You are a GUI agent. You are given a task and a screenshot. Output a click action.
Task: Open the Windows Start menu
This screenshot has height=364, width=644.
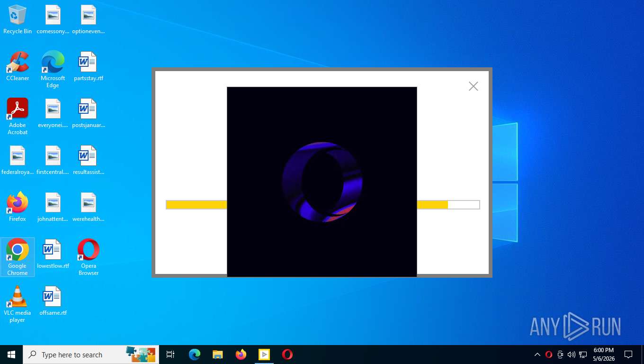click(x=11, y=355)
